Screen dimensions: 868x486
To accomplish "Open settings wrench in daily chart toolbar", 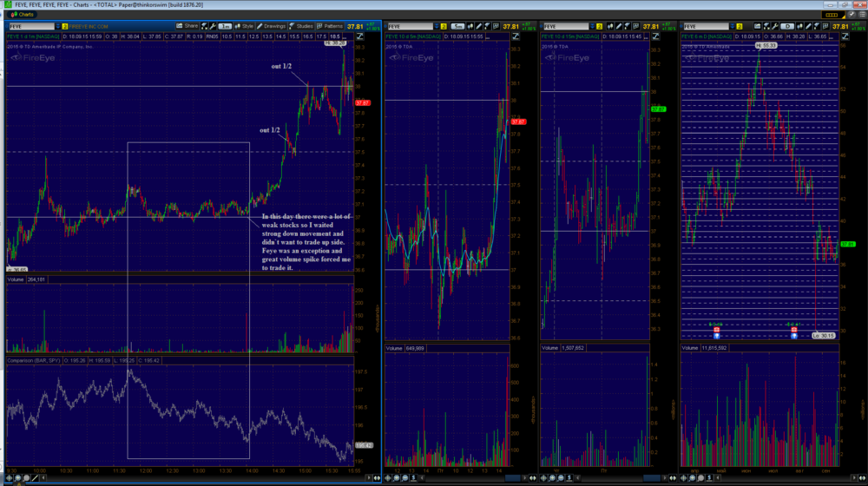I will [775, 26].
